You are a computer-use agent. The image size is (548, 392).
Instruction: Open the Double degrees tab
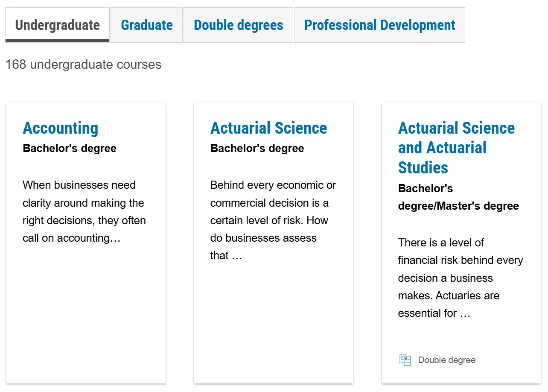(x=238, y=25)
